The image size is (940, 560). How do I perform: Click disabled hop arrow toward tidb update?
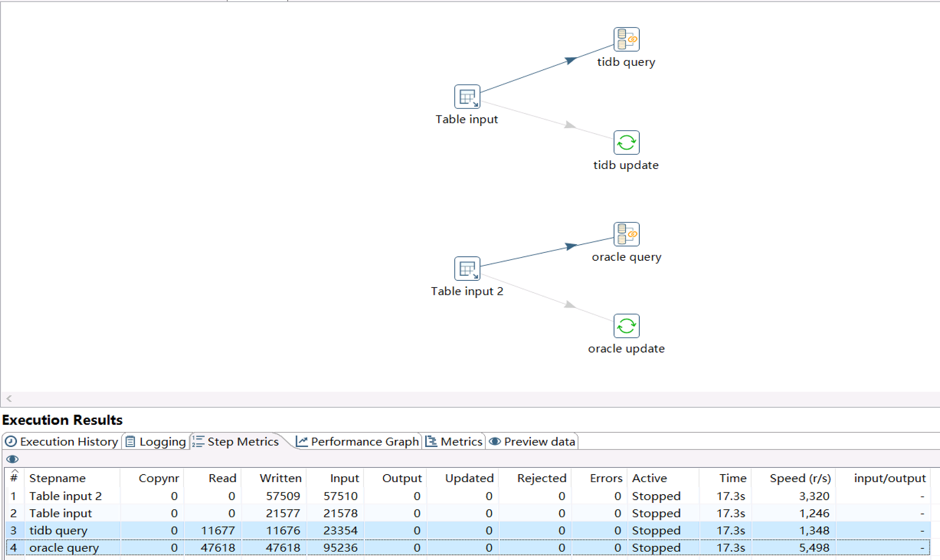[569, 125]
